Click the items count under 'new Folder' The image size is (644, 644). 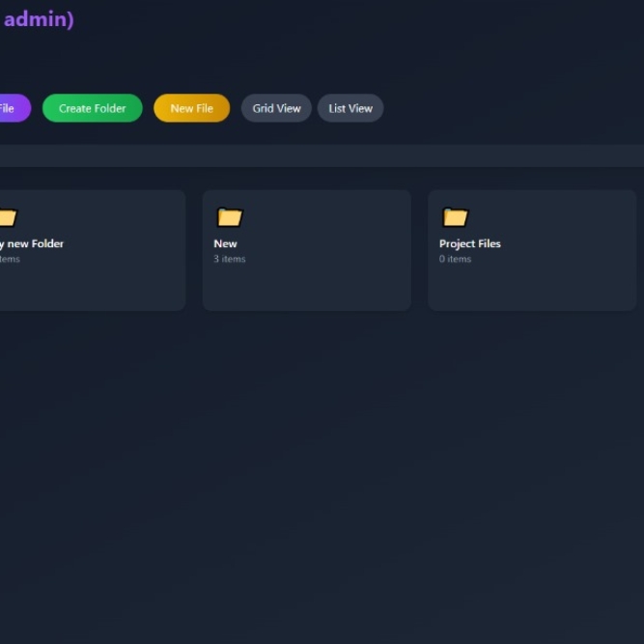[x=9, y=259]
